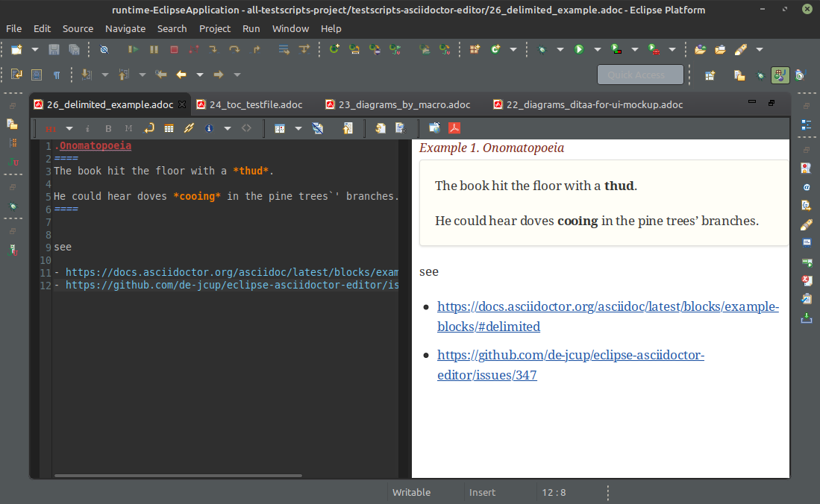Open Back history dropdown arrow

pyautogui.click(x=200, y=75)
